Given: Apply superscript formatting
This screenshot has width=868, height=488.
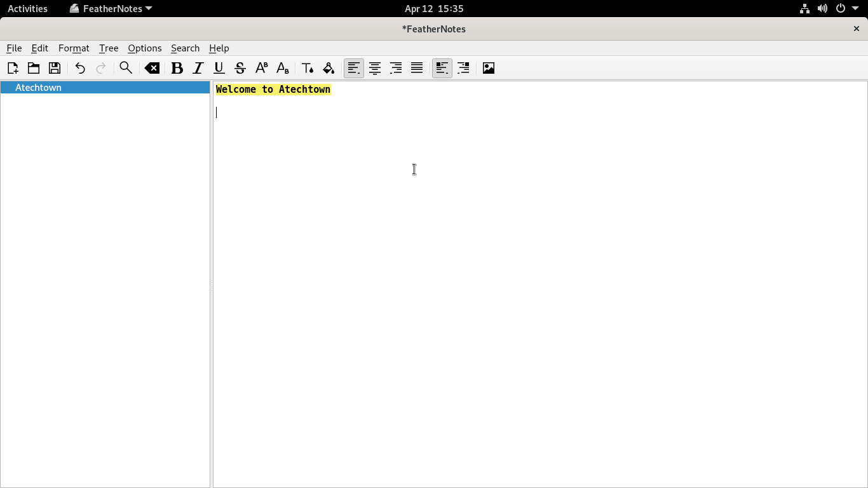Looking at the screenshot, I should tap(261, 68).
